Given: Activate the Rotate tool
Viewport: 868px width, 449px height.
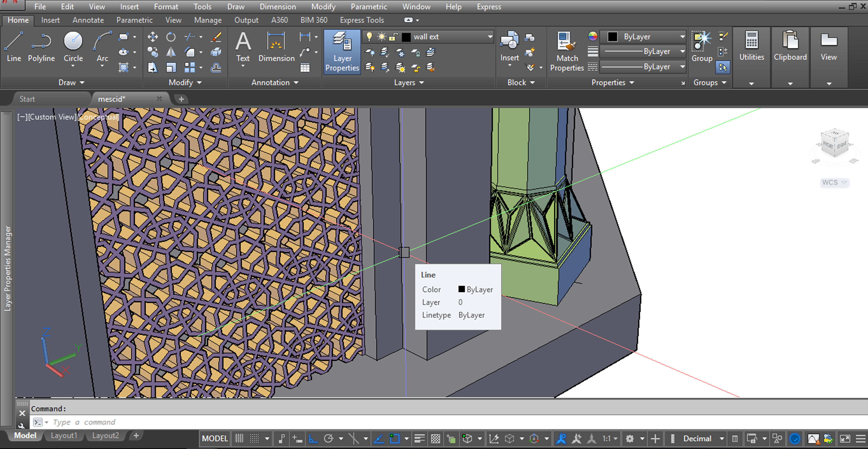Looking at the screenshot, I should [171, 37].
